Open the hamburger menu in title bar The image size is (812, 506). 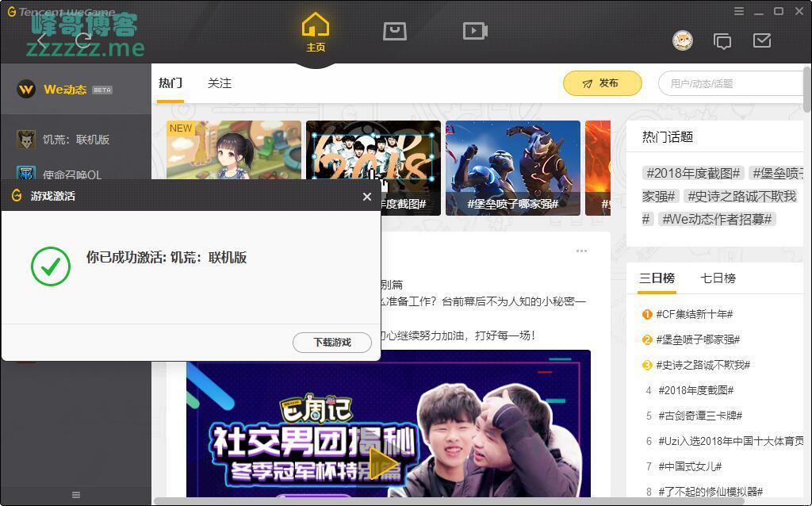click(739, 11)
